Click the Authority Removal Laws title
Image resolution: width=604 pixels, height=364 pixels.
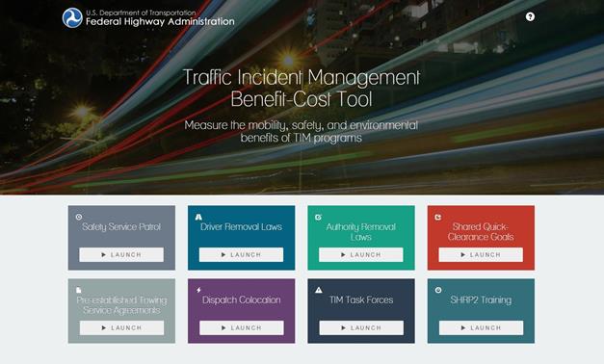coord(361,232)
